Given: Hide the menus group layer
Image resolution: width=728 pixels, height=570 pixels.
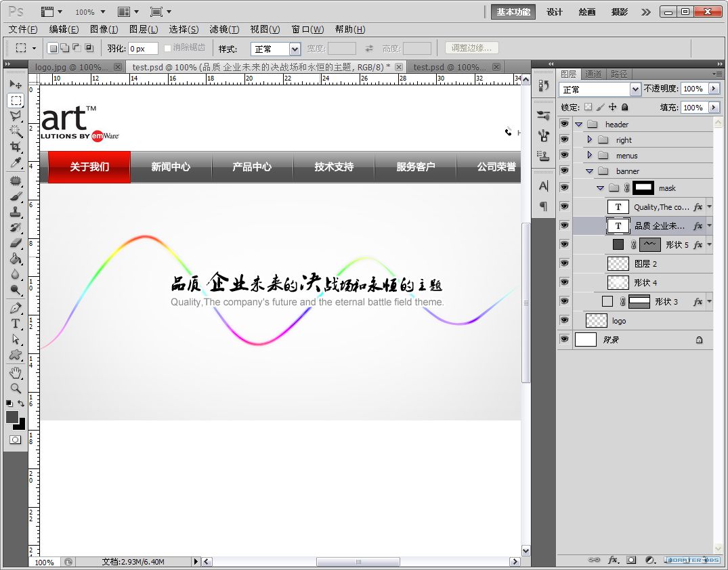Looking at the screenshot, I should point(564,155).
